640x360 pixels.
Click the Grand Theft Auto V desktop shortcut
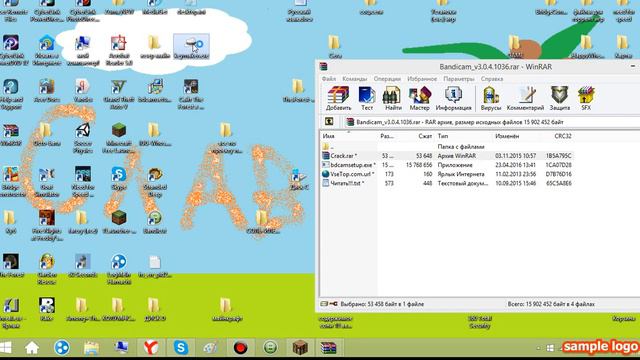click(119, 94)
